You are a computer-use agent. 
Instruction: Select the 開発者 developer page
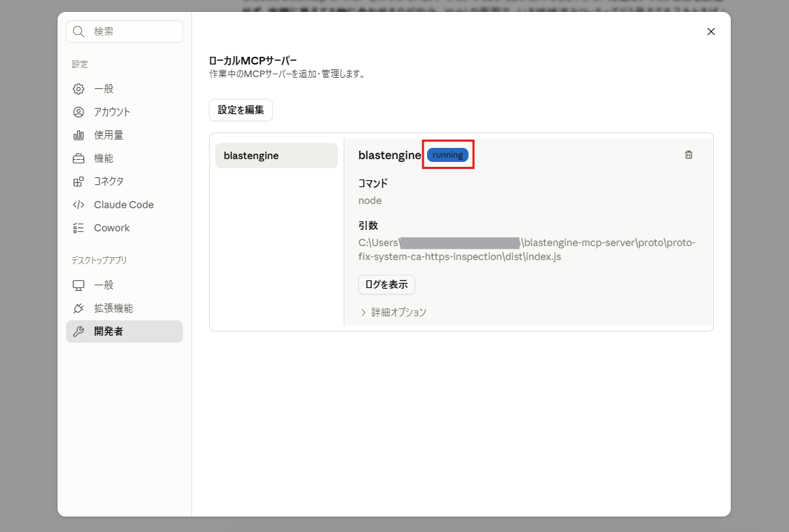pyautogui.click(x=124, y=332)
